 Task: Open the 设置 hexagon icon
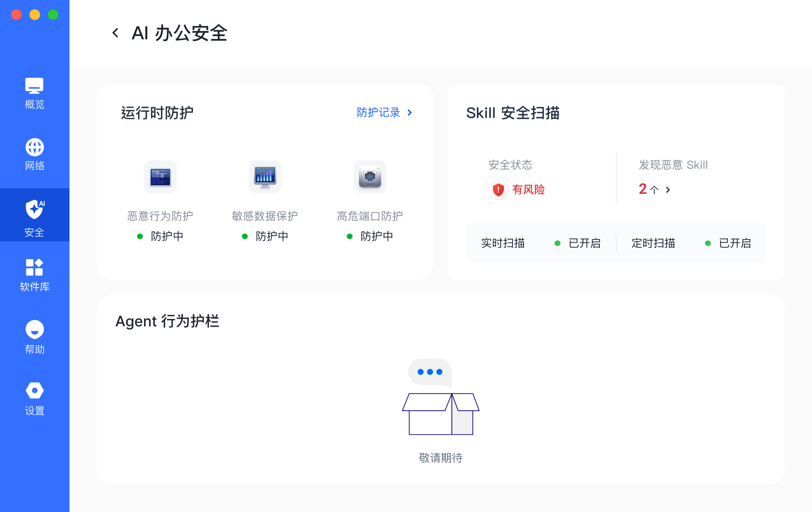coord(35,390)
